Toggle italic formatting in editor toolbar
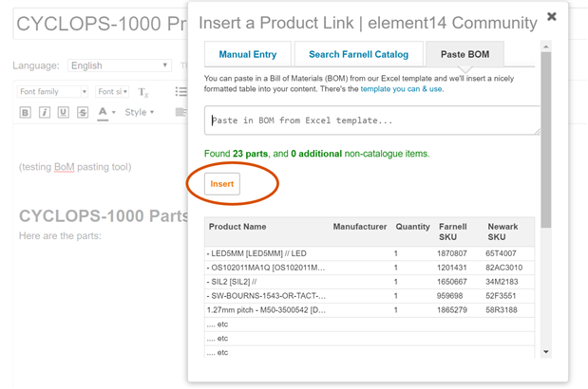 click(x=45, y=113)
